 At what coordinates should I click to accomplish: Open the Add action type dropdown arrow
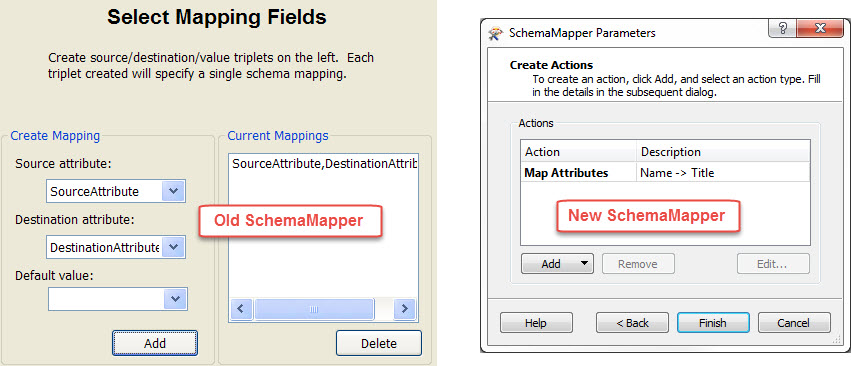click(x=583, y=263)
